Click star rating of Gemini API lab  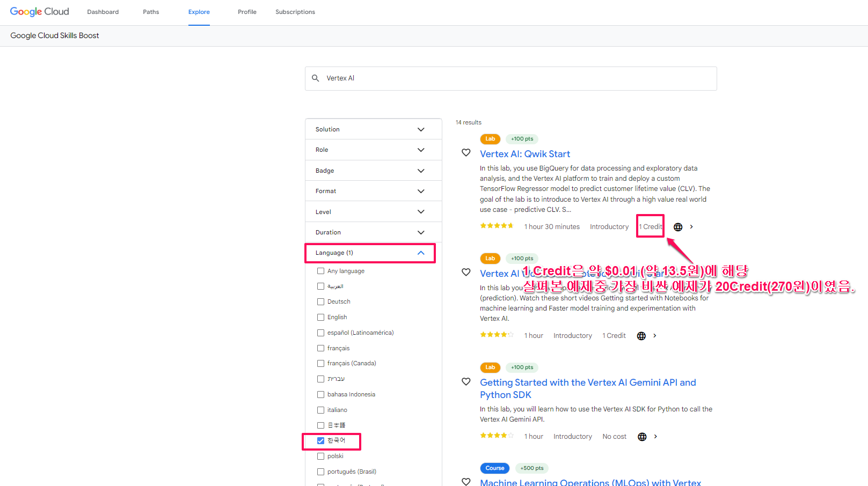(497, 436)
